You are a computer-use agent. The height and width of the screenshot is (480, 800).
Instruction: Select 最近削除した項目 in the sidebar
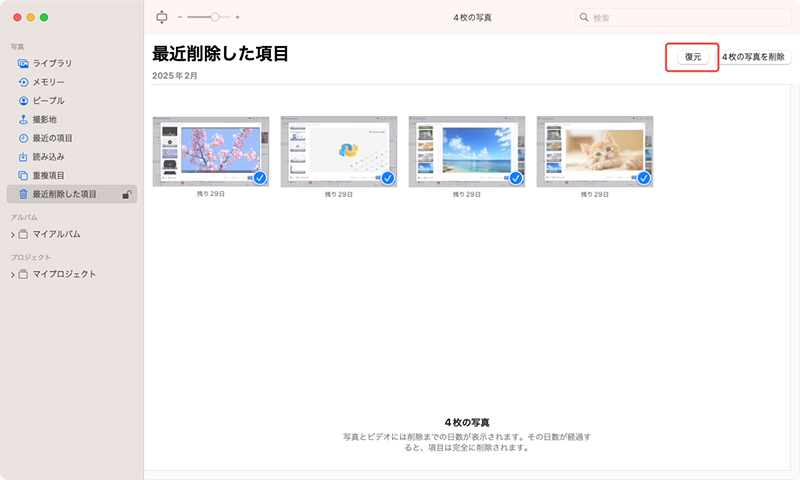point(72,194)
